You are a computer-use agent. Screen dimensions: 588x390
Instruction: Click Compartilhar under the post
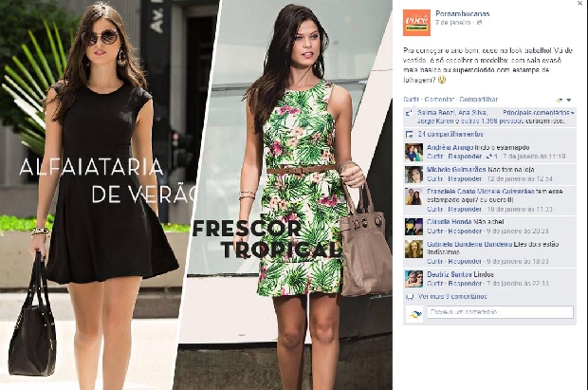tap(479, 100)
